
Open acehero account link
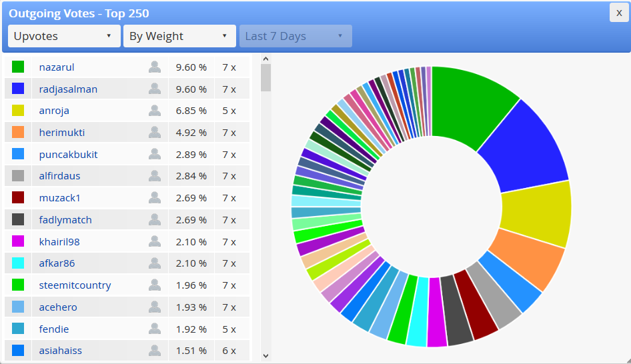pos(58,307)
